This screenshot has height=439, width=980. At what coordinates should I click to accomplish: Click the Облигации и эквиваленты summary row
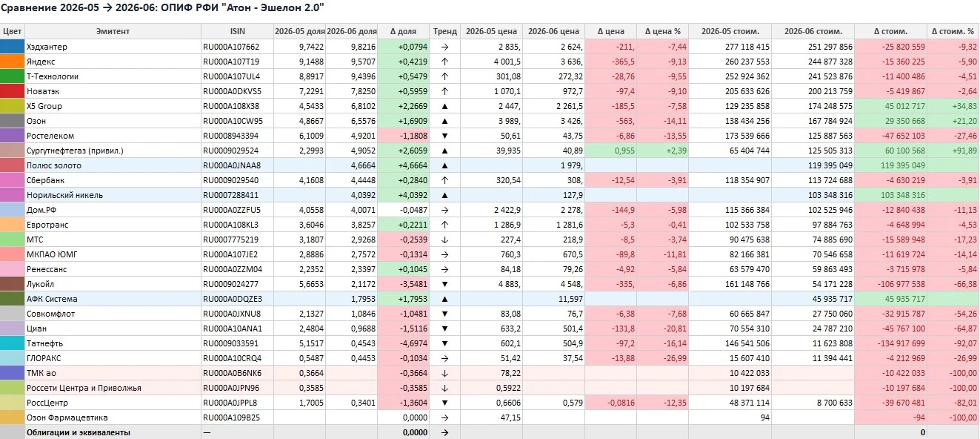pyautogui.click(x=490, y=432)
